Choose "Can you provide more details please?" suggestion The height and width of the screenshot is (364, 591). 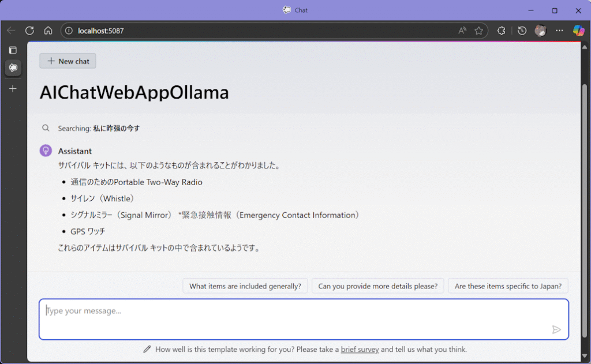coord(377,286)
